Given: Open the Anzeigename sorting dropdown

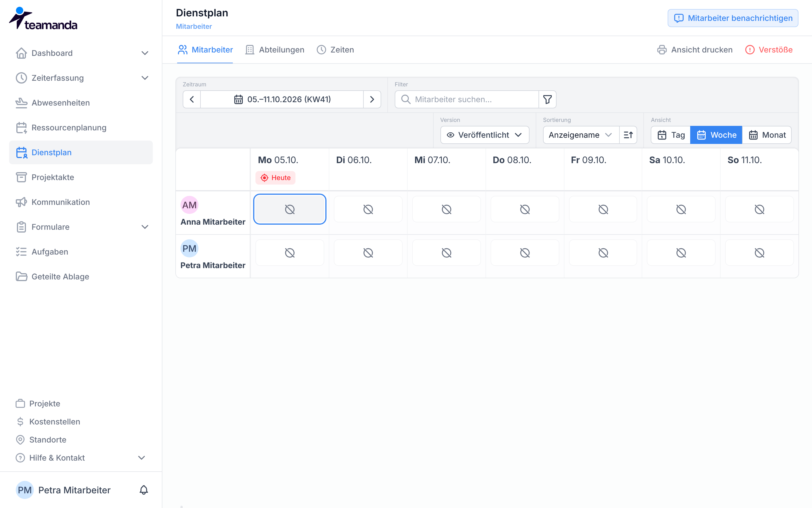Looking at the screenshot, I should pos(581,135).
